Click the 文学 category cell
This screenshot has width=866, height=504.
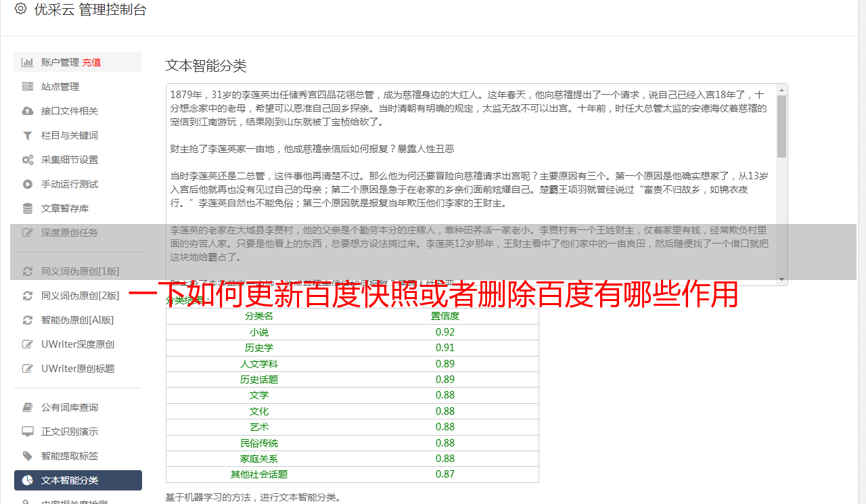(259, 395)
